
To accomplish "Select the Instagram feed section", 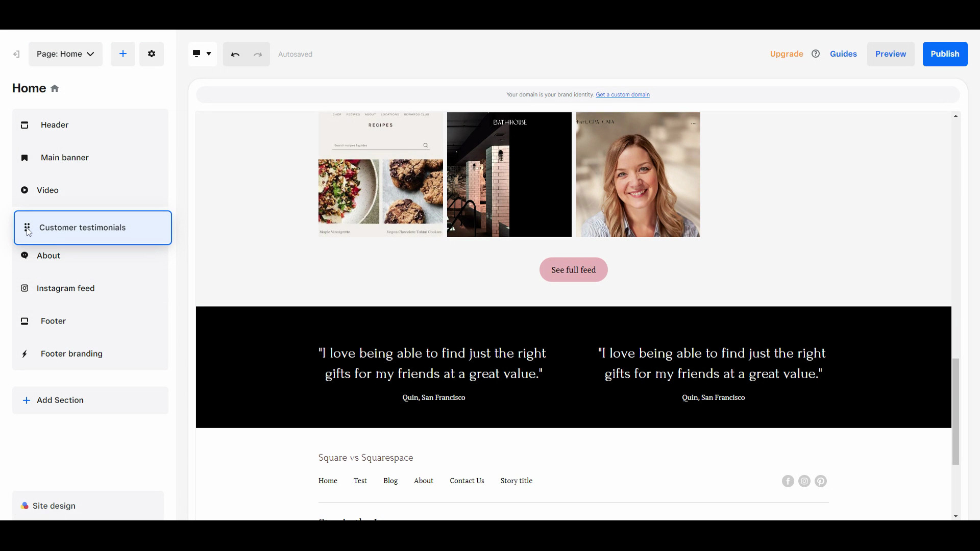I will 65,288.
